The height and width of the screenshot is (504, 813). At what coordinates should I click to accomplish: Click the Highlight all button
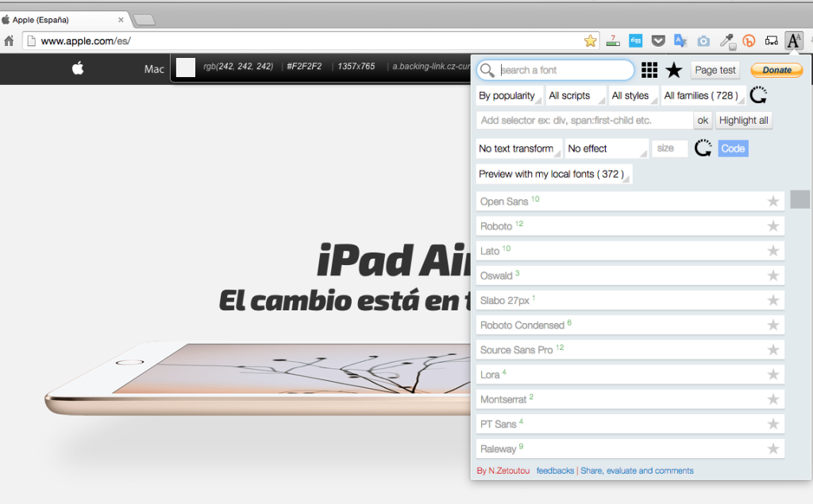click(x=743, y=121)
